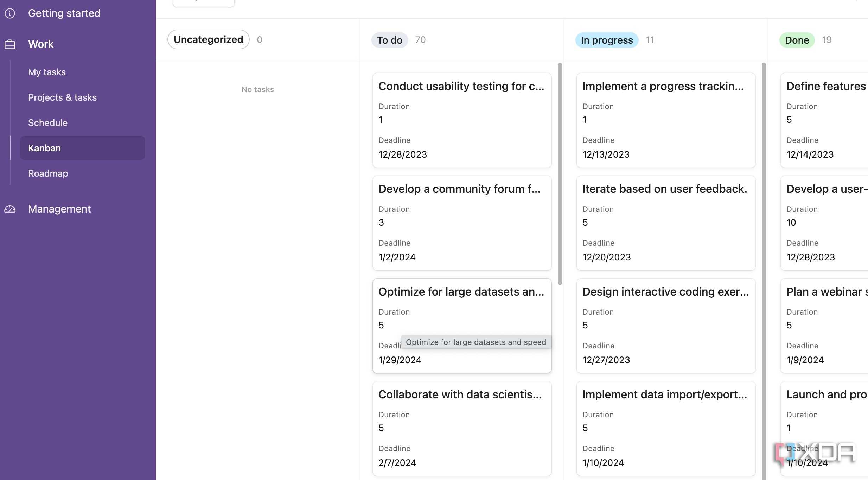
Task: Click the Management gauge icon
Action: coord(10,209)
